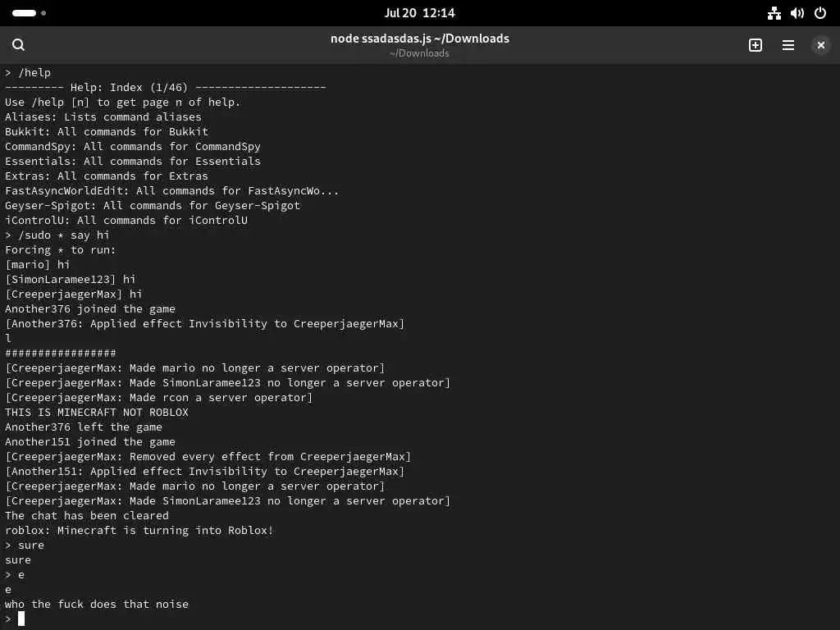This screenshot has width=840, height=630.
Task: Click the 'THIS IS MINECRAFT NOT ROBLOX' line
Action: [97, 413]
